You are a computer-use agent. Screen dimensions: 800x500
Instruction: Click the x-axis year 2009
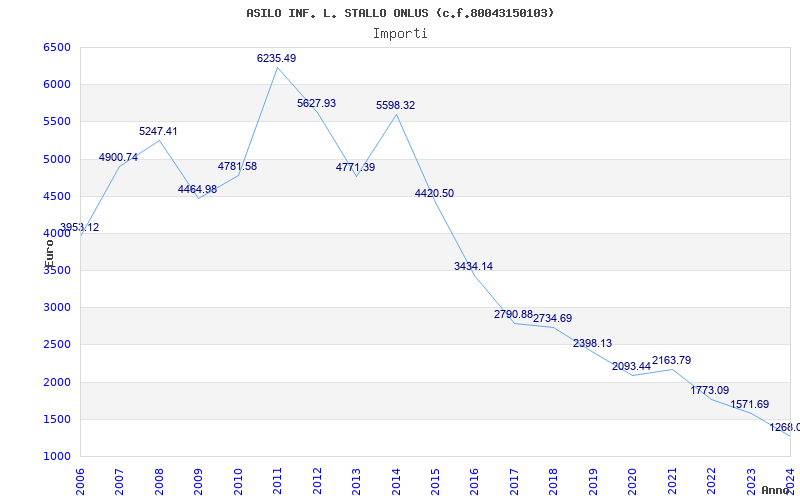(x=198, y=481)
